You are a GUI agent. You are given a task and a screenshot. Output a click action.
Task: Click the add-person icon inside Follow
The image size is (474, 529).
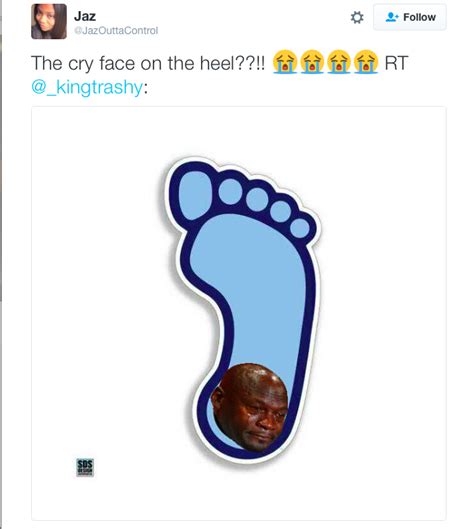click(392, 17)
